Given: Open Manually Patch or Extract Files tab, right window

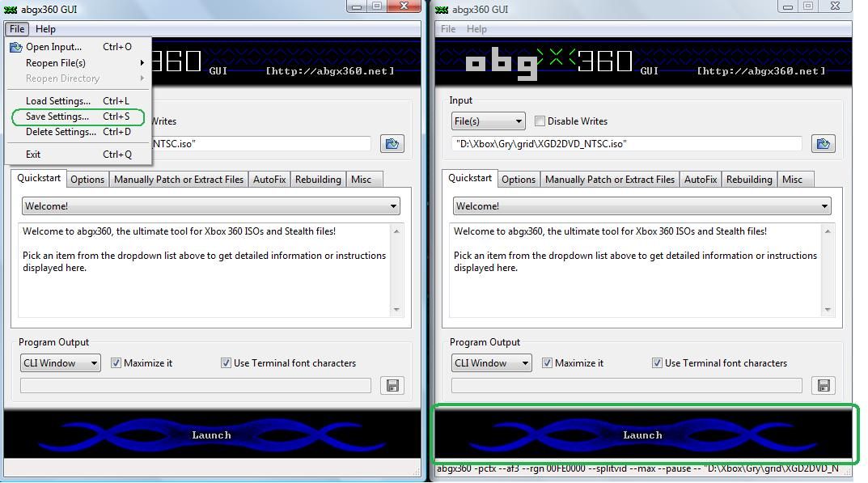Looking at the screenshot, I should [x=609, y=180].
